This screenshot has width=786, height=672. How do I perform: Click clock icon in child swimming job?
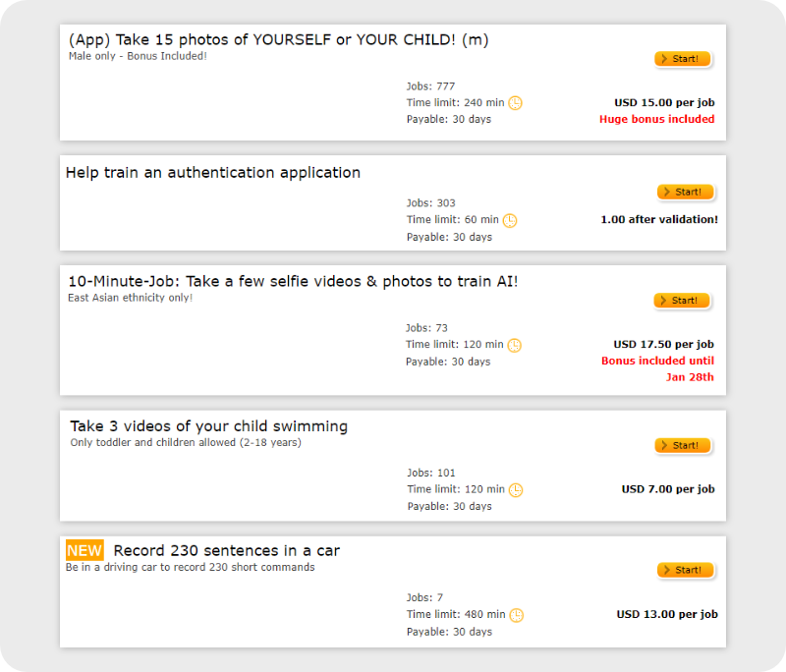[516, 490]
